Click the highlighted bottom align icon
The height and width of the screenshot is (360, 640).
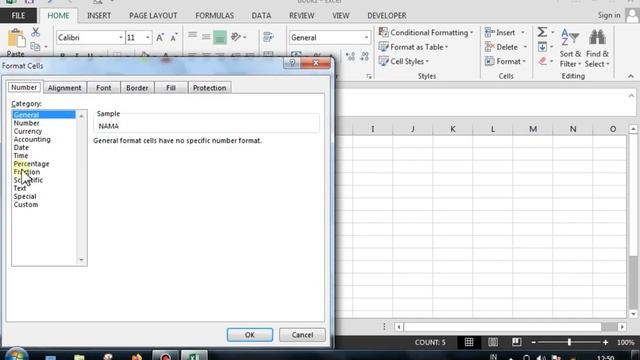point(220,37)
